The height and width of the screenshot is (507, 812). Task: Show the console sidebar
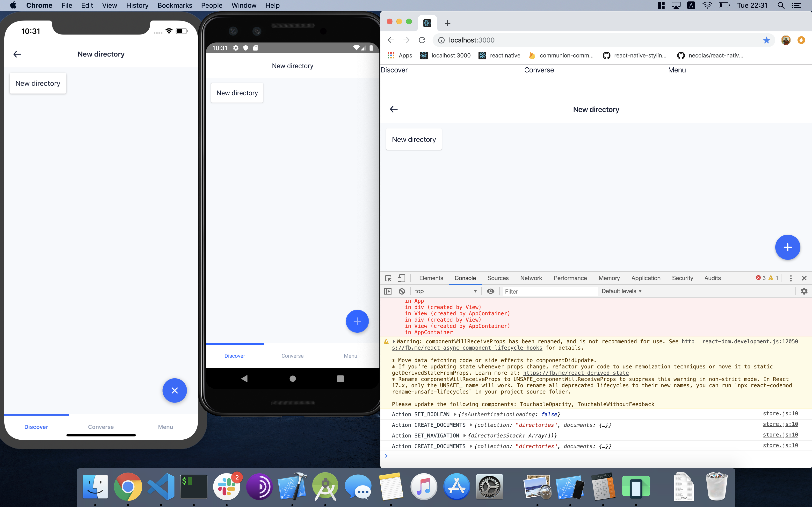pos(388,291)
